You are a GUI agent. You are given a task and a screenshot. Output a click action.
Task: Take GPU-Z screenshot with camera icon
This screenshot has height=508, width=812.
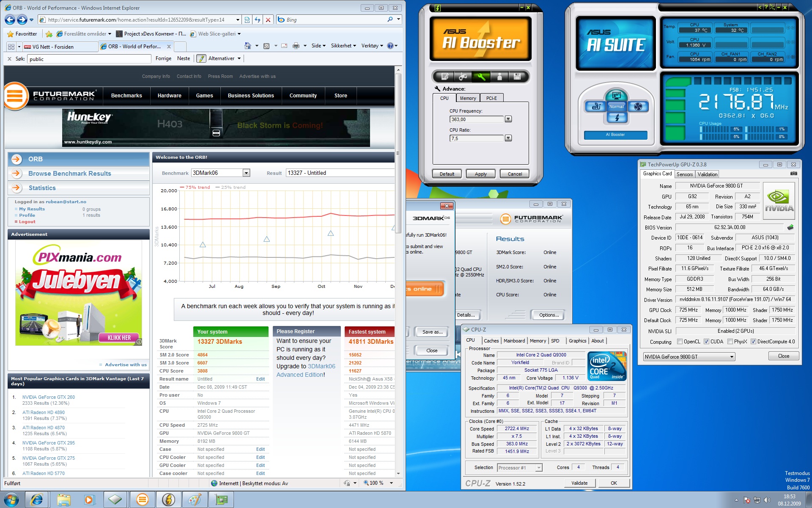(794, 174)
